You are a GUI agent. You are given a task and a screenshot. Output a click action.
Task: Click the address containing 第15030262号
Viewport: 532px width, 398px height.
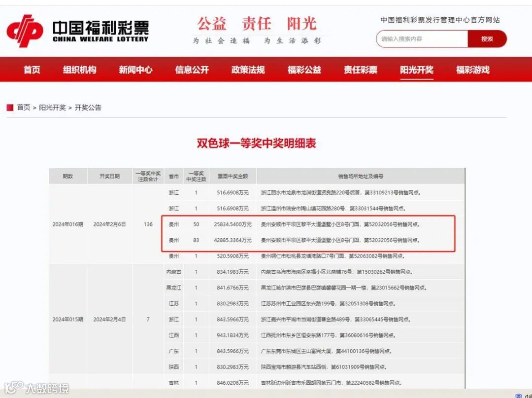tap(337, 272)
